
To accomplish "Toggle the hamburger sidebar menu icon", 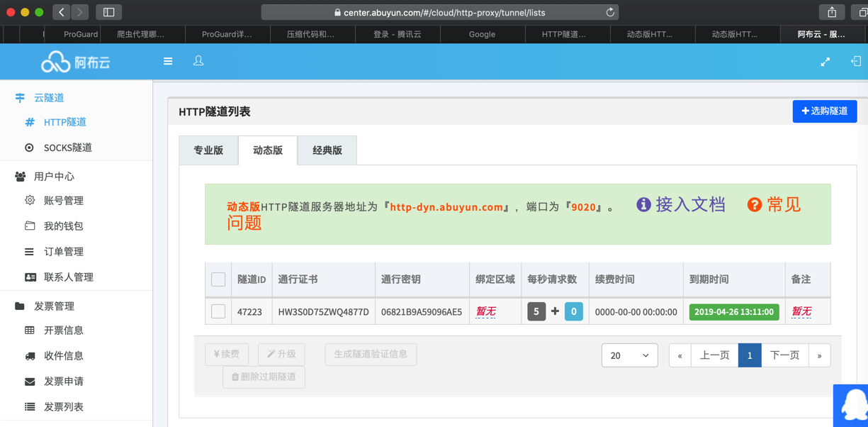I will click(168, 62).
